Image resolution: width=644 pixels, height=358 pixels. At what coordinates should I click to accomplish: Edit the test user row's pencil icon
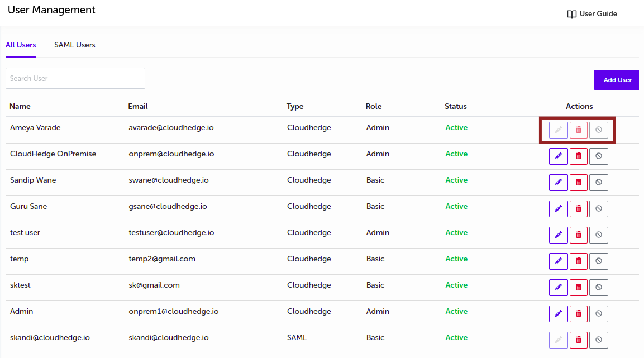(558, 235)
